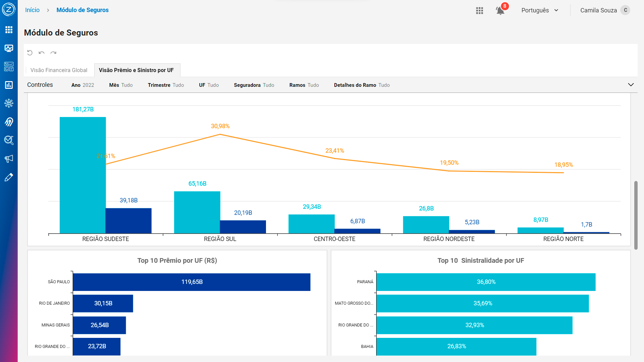The width and height of the screenshot is (644, 362).
Task: Click the vertical scrollbar thumb
Action: (636, 215)
